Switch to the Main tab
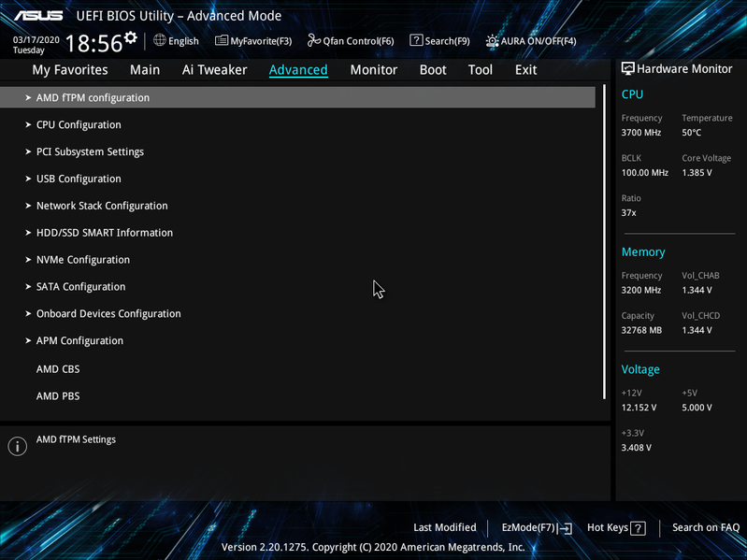This screenshot has height=560, width=747. click(145, 70)
